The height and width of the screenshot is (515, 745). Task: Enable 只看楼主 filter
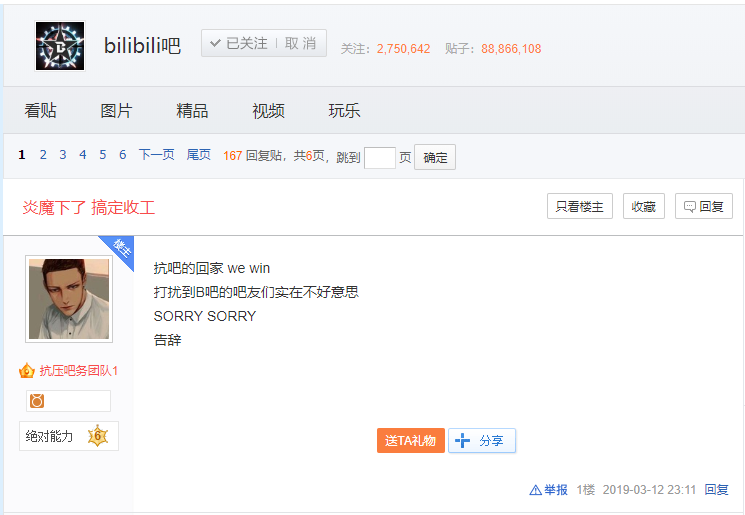(580, 206)
